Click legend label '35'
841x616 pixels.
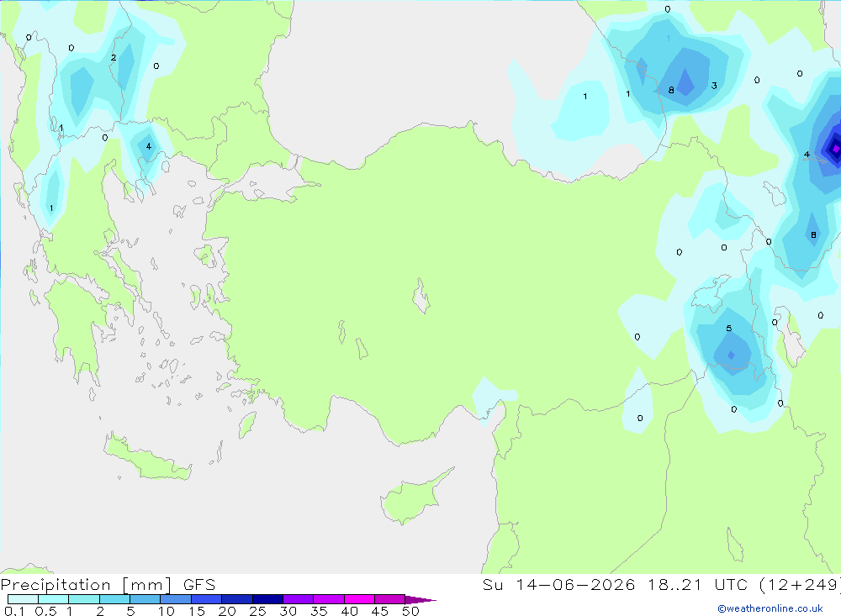click(319, 611)
